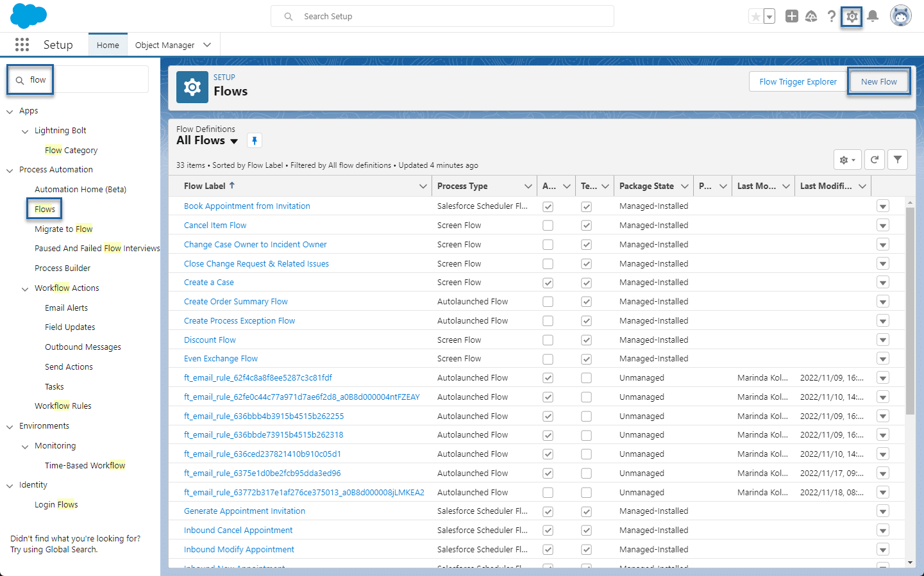Type in the Search Setup field
This screenshot has height=576, width=924.
(x=442, y=16)
